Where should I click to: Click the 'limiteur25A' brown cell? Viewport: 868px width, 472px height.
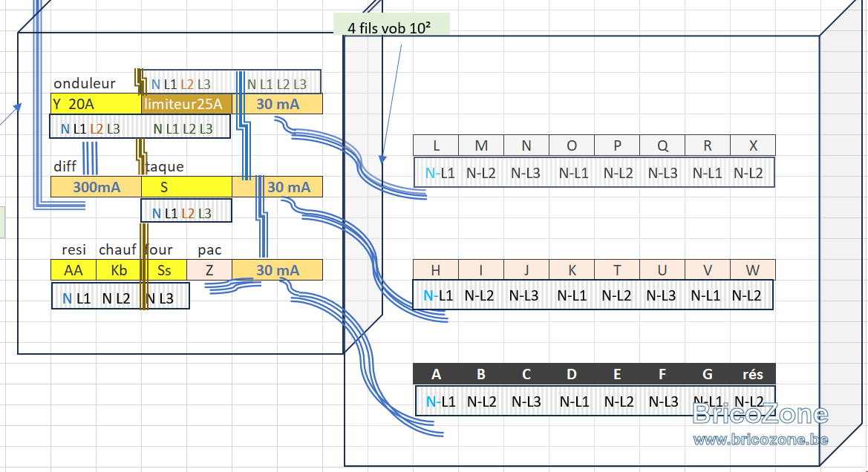pos(186,104)
